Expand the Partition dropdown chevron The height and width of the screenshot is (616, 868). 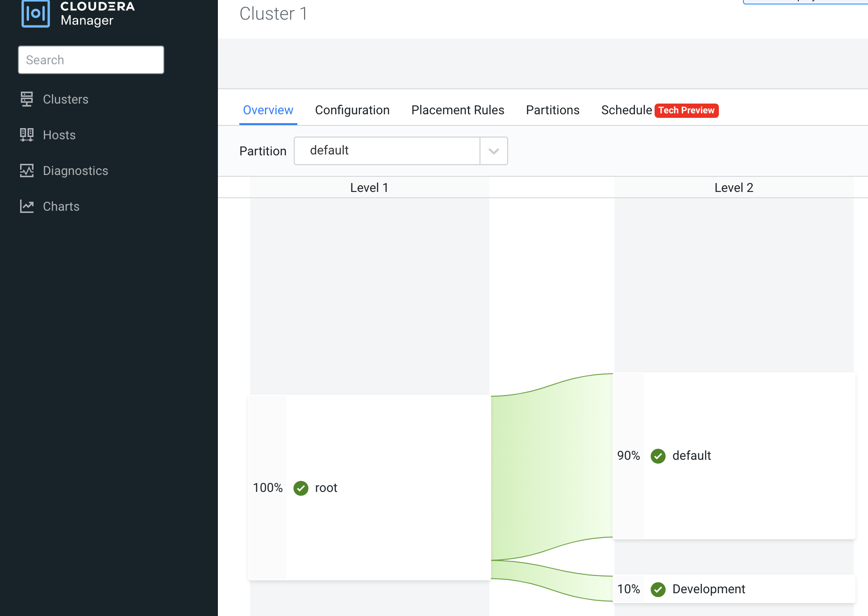tap(493, 151)
